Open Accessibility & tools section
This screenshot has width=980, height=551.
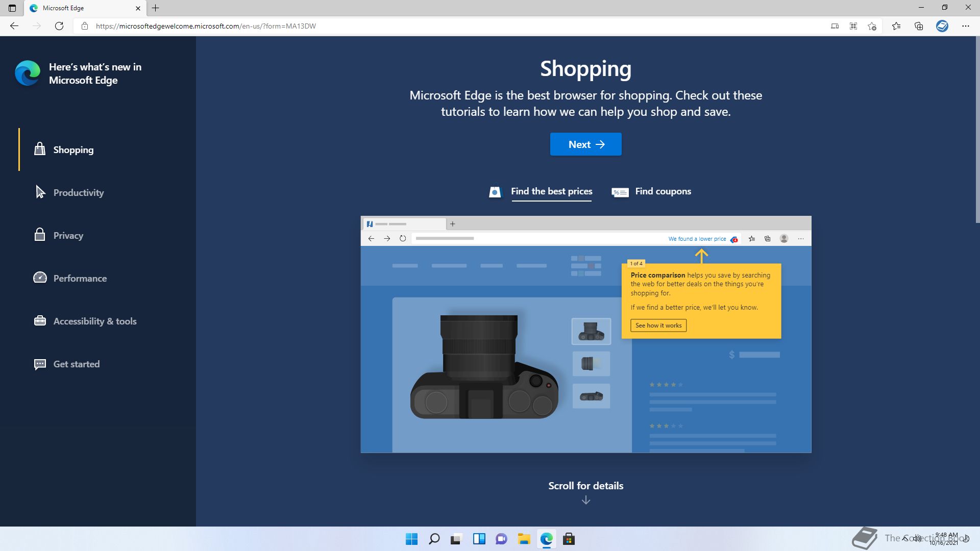click(x=95, y=321)
